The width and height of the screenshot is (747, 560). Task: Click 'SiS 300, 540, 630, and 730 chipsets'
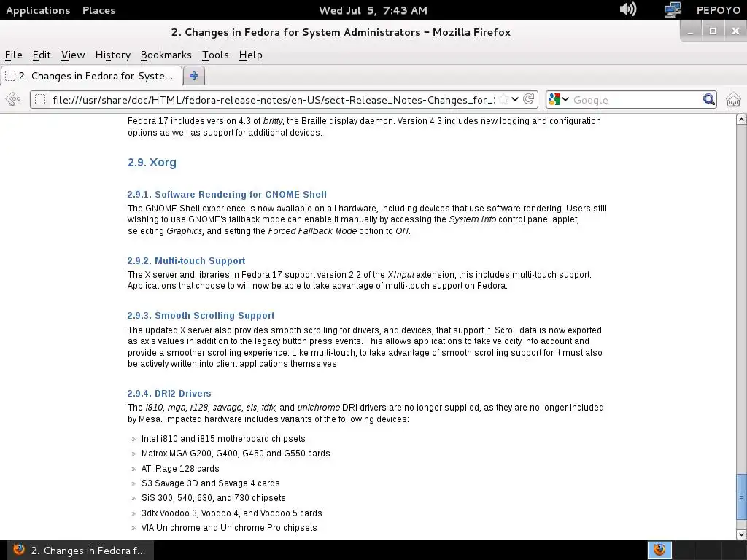coord(214,497)
